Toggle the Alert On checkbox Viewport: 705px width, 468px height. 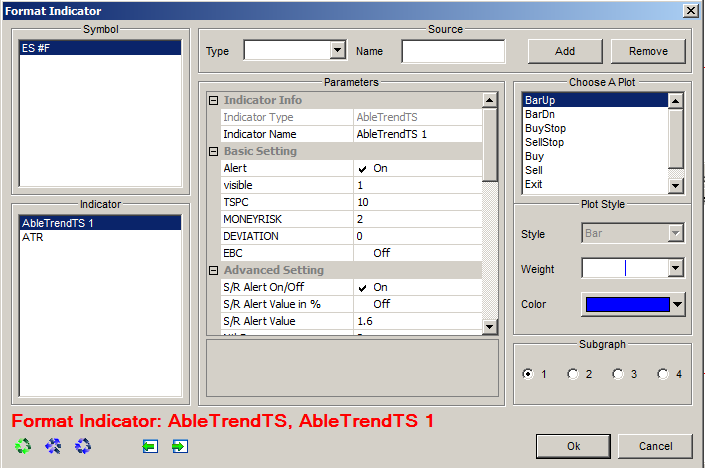pyautogui.click(x=362, y=169)
